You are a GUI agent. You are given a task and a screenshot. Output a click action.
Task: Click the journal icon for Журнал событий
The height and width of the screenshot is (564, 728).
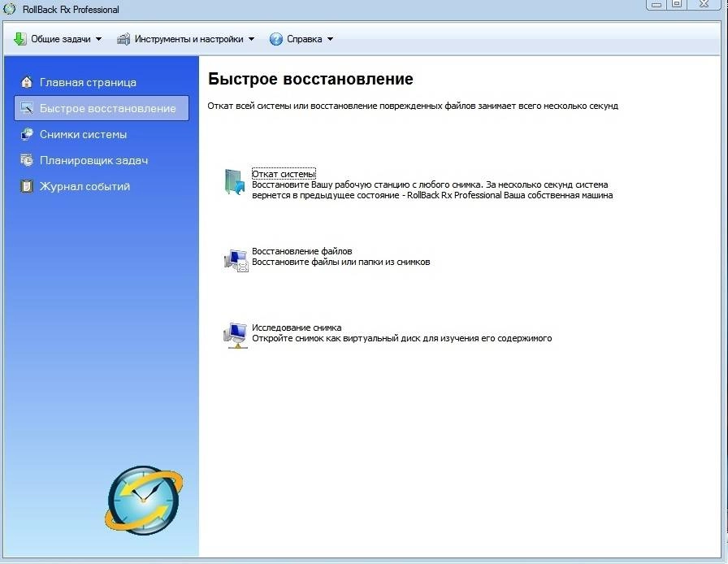(x=27, y=186)
